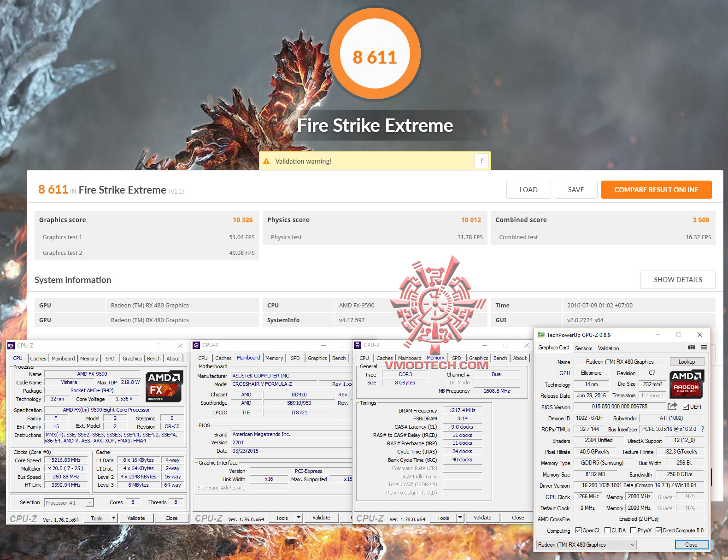The height and width of the screenshot is (560, 728).
Task: Click COMPARE RESULT ONLINE button
Action: [x=656, y=190]
